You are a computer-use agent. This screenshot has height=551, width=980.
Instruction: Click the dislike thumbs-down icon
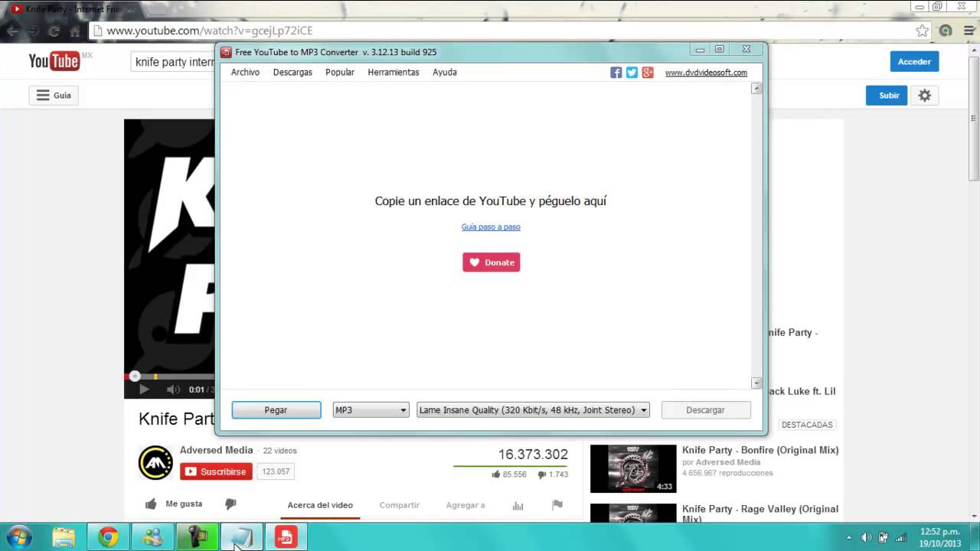point(230,504)
